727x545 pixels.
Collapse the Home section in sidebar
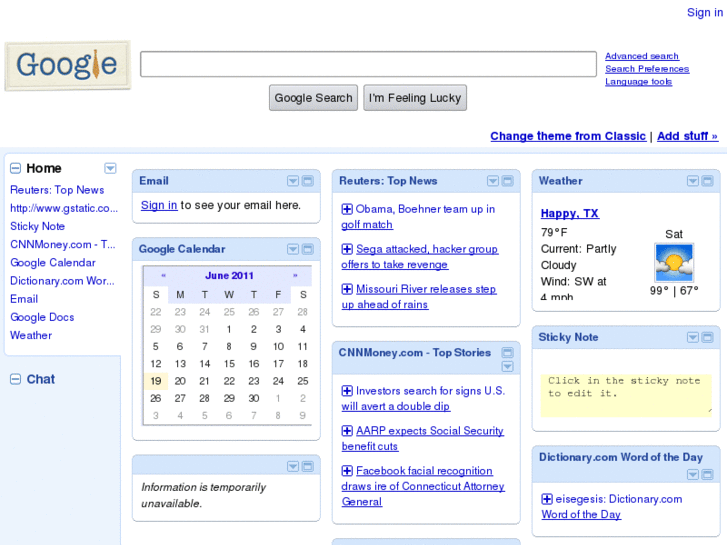pyautogui.click(x=15, y=168)
